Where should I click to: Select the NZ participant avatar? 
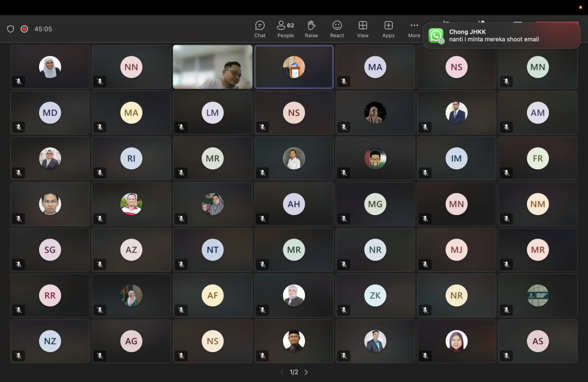(50, 341)
